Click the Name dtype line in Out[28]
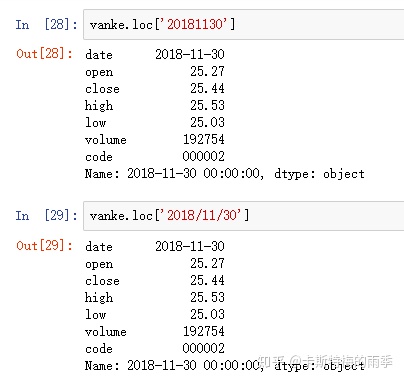Viewport: 404px width, 382px height. [x=225, y=174]
